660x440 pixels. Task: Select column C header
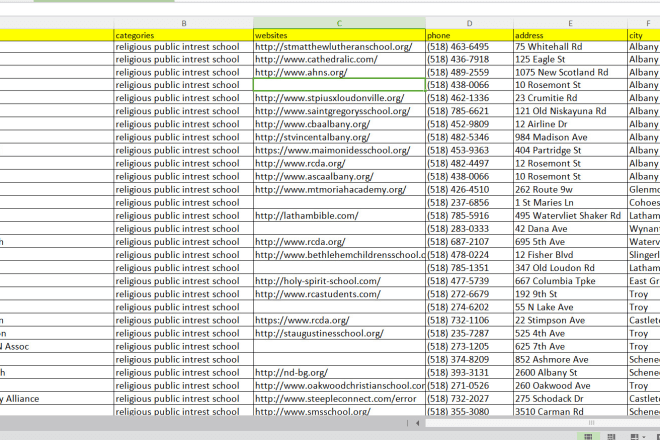[x=339, y=24]
